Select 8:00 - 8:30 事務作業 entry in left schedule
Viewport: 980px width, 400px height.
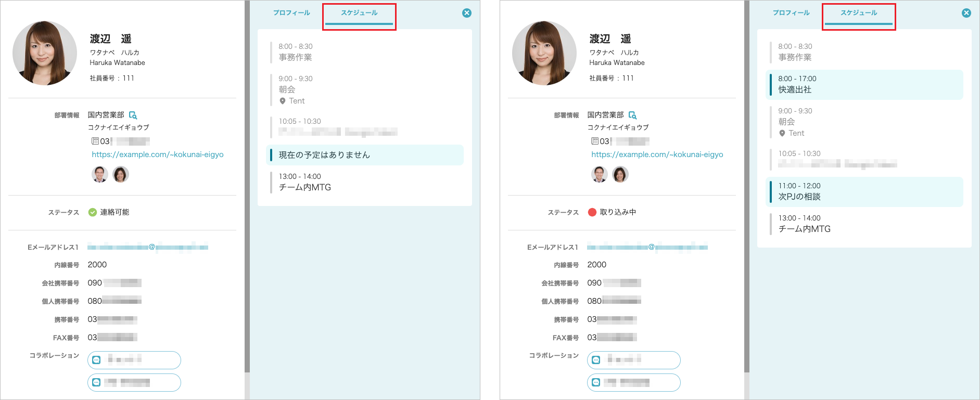click(364, 52)
